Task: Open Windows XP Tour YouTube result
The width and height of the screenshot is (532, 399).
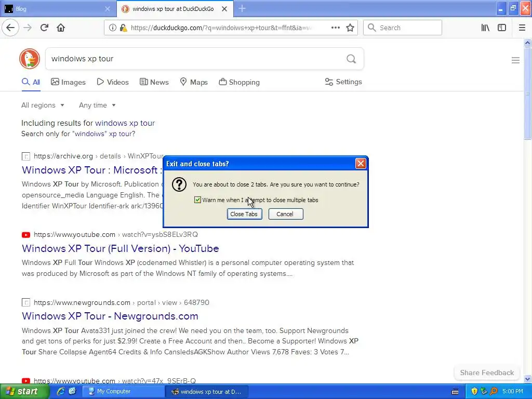Action: click(x=121, y=248)
